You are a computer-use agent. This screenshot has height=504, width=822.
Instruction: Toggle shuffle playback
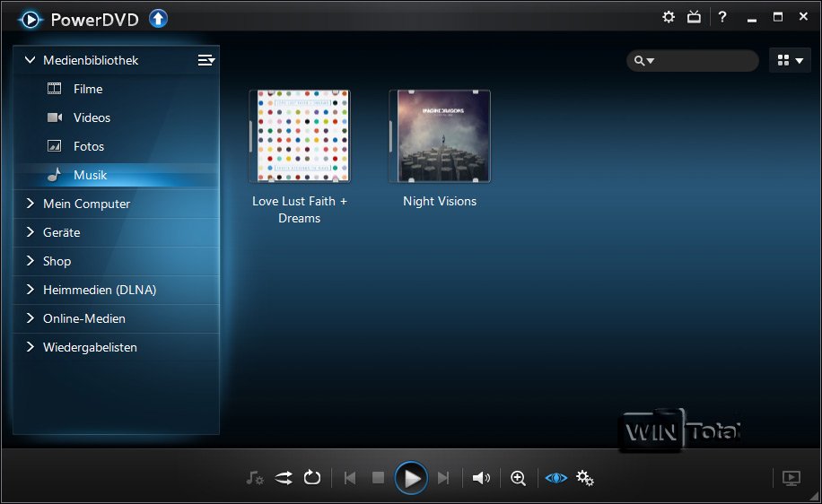(x=284, y=478)
